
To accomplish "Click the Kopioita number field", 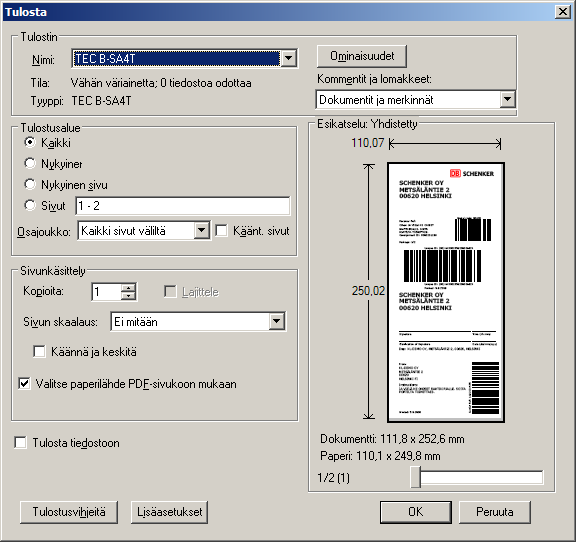I will point(106,292).
